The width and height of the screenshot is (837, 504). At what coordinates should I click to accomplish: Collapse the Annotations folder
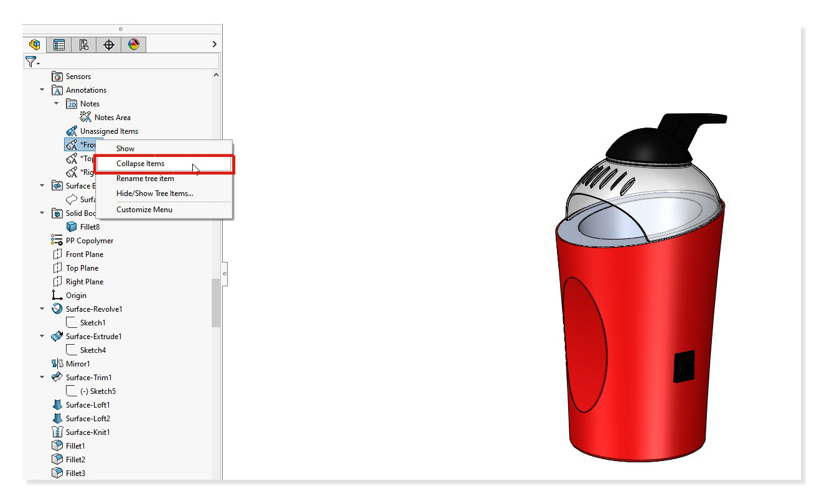pyautogui.click(x=42, y=90)
